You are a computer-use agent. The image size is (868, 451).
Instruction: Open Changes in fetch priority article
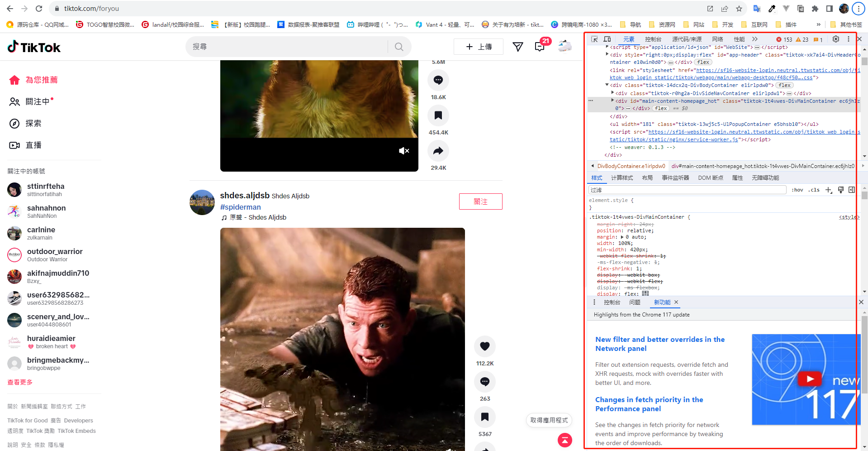649,404
